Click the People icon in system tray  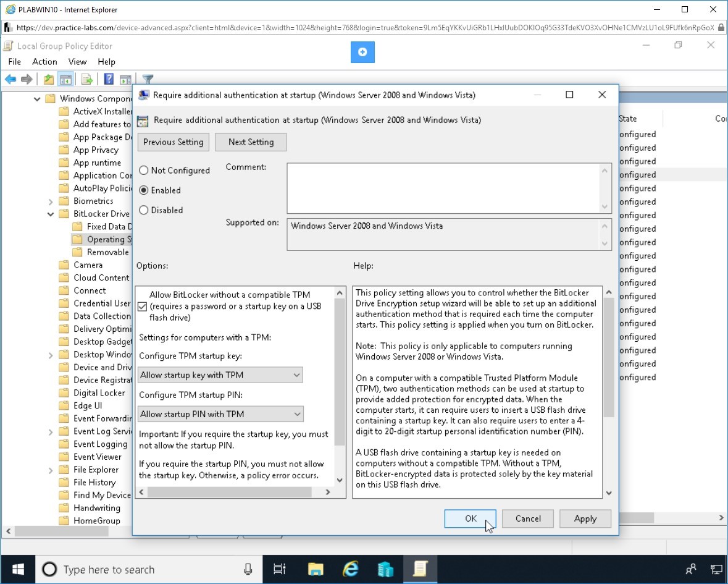coord(691,569)
